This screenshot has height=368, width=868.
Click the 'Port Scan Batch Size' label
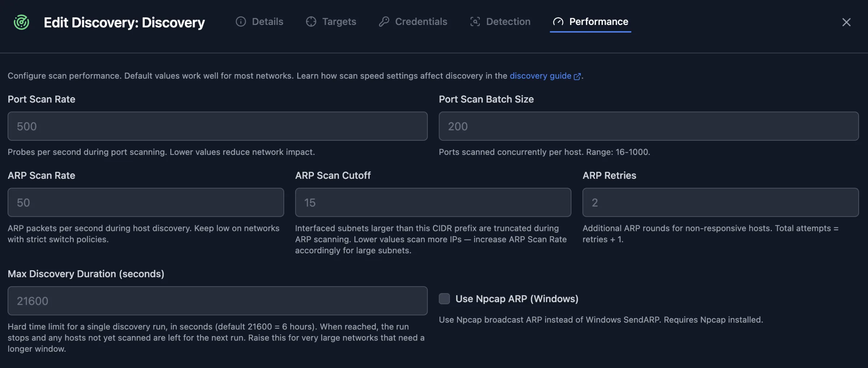pos(486,99)
